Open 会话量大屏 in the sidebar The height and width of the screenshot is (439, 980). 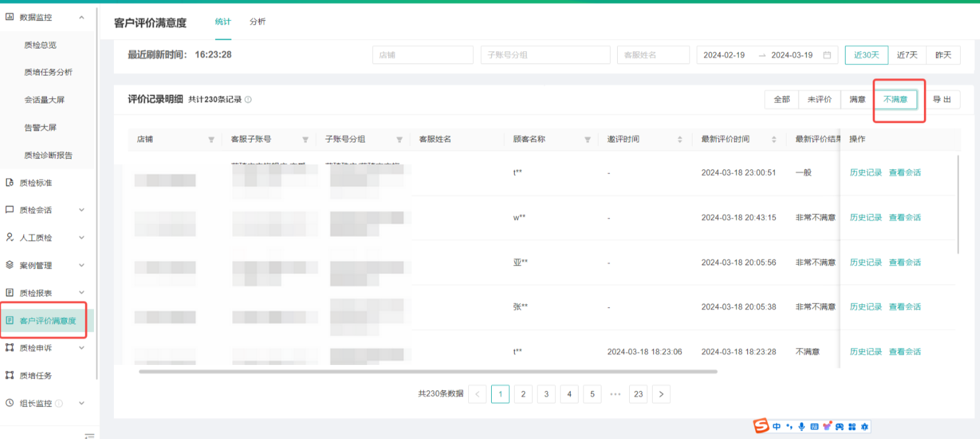click(45, 100)
